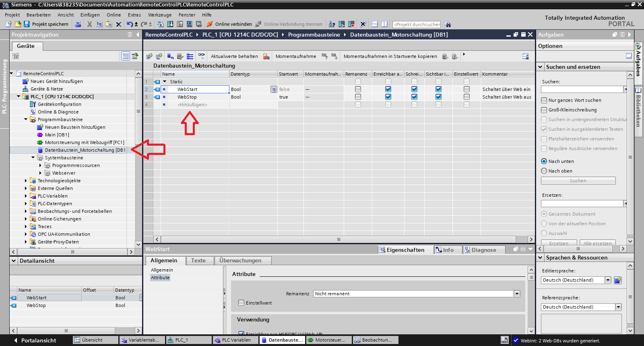
Task: Click the stop CPU icon in main toolbar
Action: tap(351, 24)
